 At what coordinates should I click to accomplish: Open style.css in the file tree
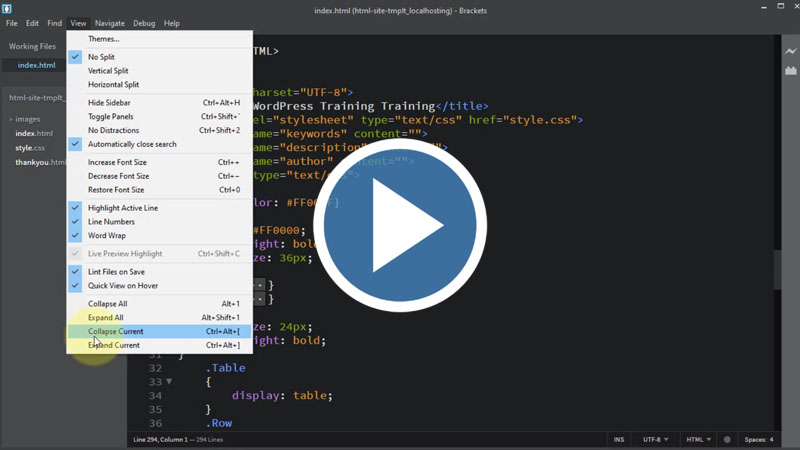click(x=30, y=148)
